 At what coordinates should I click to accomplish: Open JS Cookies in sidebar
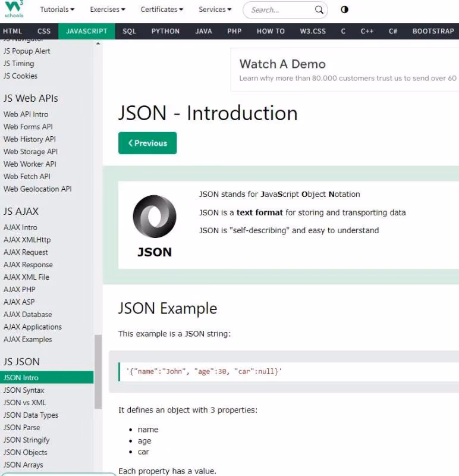coord(20,76)
